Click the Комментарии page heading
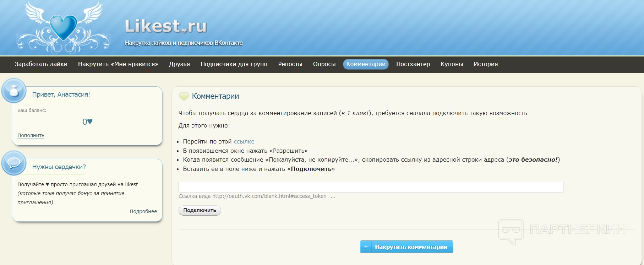Viewport: 644px width, 265px height. [215, 96]
